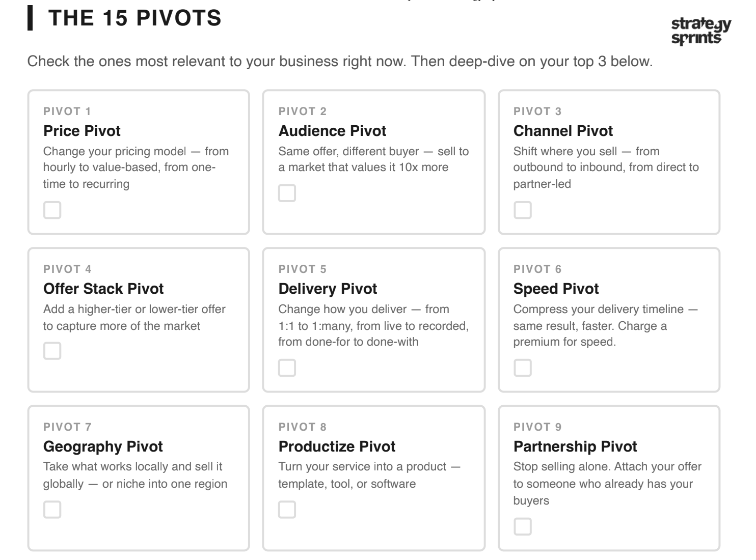Screen dimensions: 756x560
Task: Click the "THE 15 PIVOTS" page heading
Action: pos(134,18)
